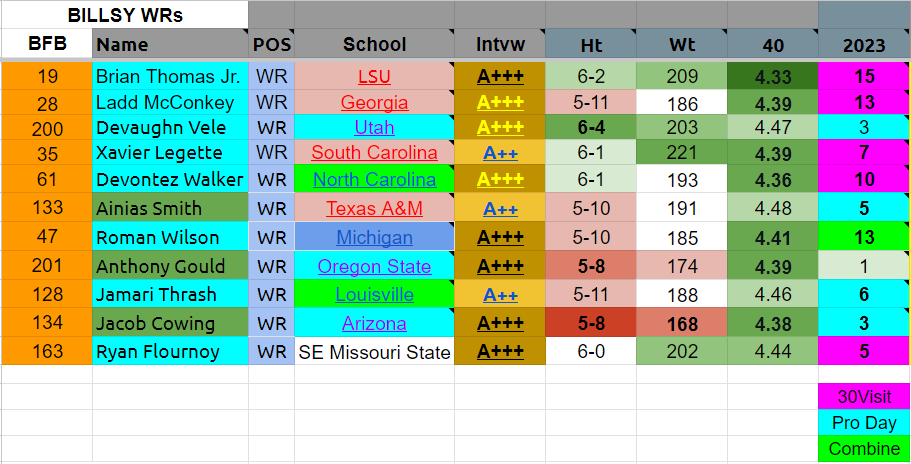This screenshot has width=911, height=464.
Task: Follow the Utah hyperlink
Action: 374,127
